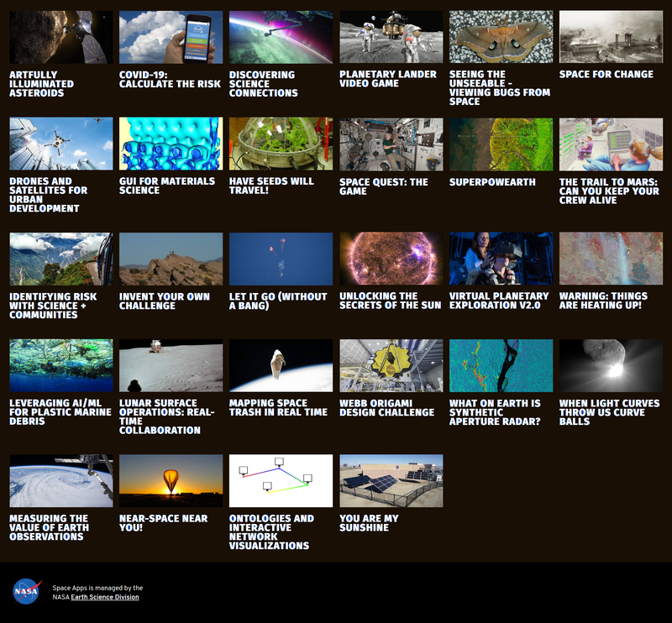672x623 pixels.
Task: Open Artfully Illuminated Asteroids thumbnail image
Action: [60, 37]
